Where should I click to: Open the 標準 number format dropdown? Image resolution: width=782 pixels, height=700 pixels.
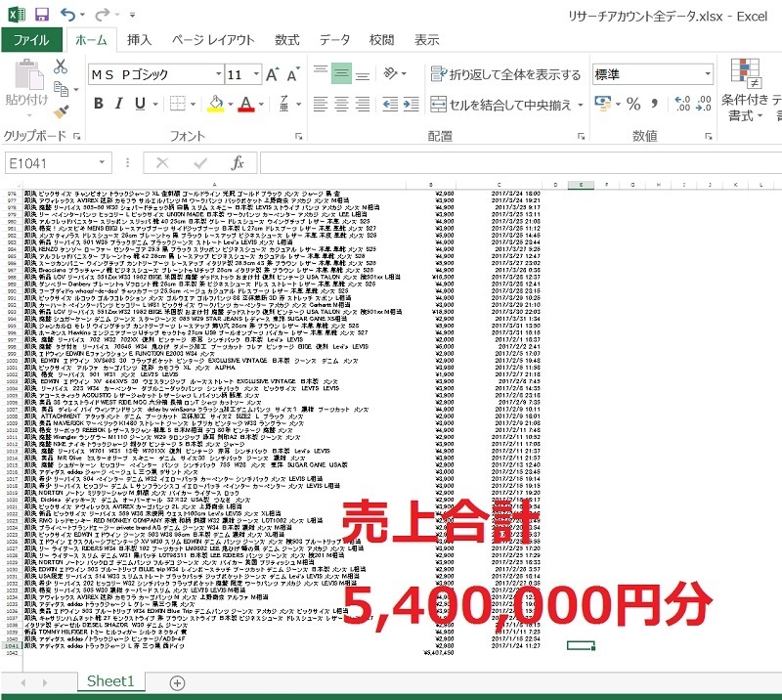tap(708, 74)
